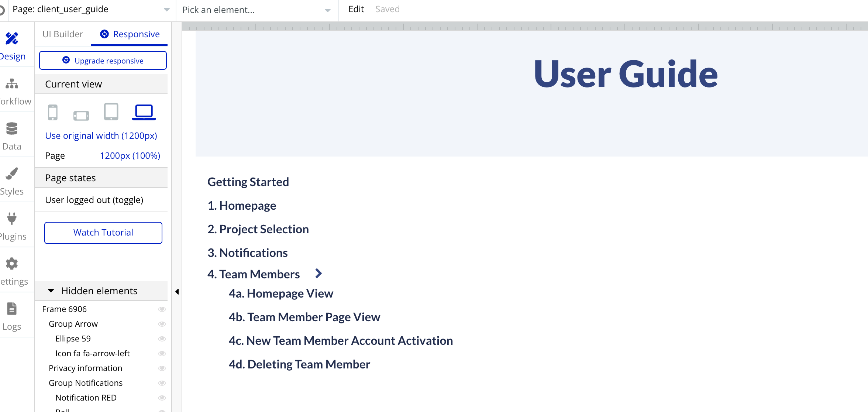Open the Logs document icon

click(12, 309)
